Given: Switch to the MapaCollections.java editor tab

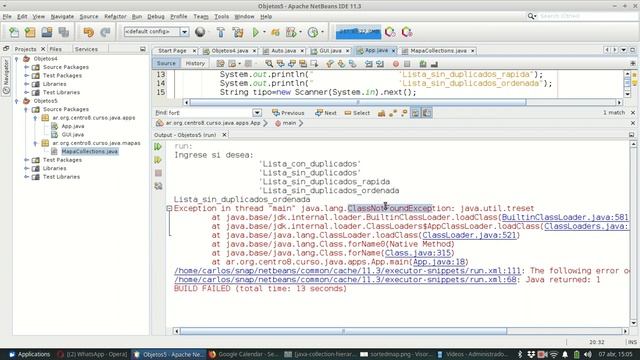Looking at the screenshot, I should tap(438, 51).
